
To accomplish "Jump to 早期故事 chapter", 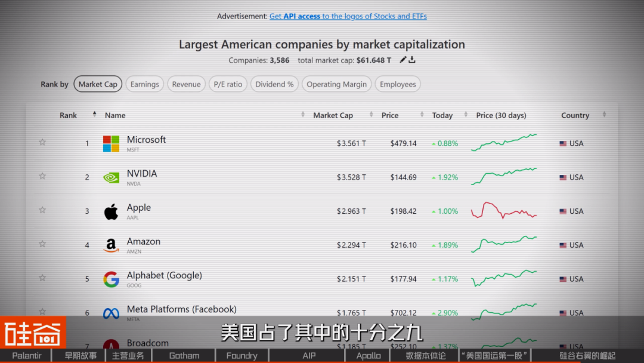I will click(x=80, y=356).
